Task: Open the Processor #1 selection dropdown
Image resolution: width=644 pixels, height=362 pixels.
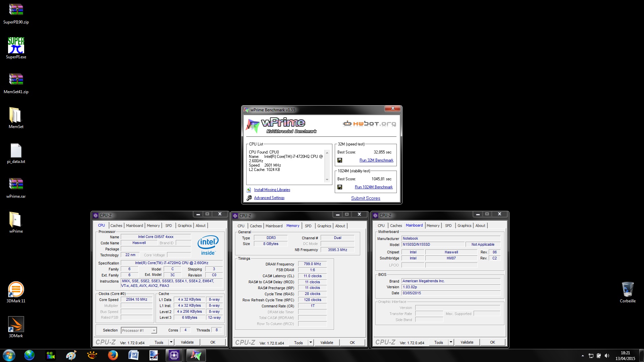Action: (x=139, y=330)
